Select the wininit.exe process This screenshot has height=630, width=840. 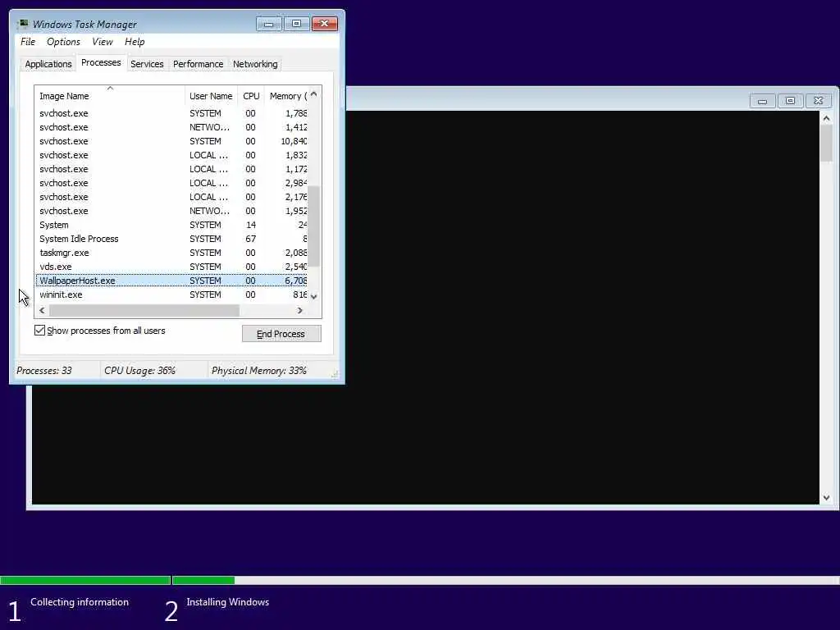click(x=171, y=294)
